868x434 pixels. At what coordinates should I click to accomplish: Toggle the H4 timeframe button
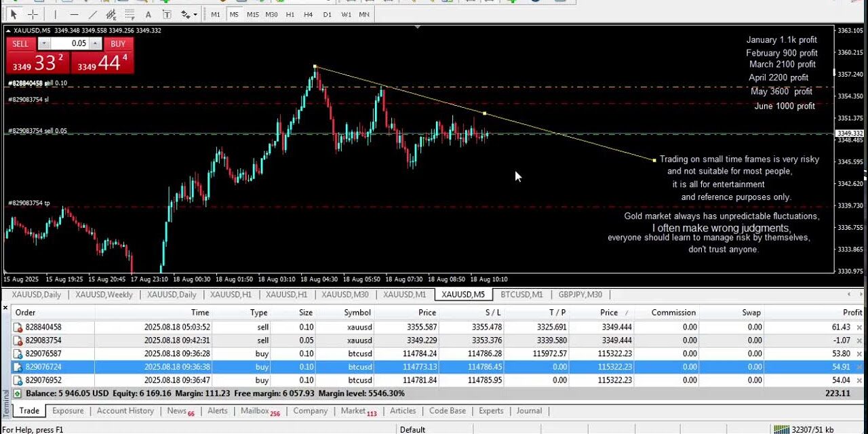[309, 14]
